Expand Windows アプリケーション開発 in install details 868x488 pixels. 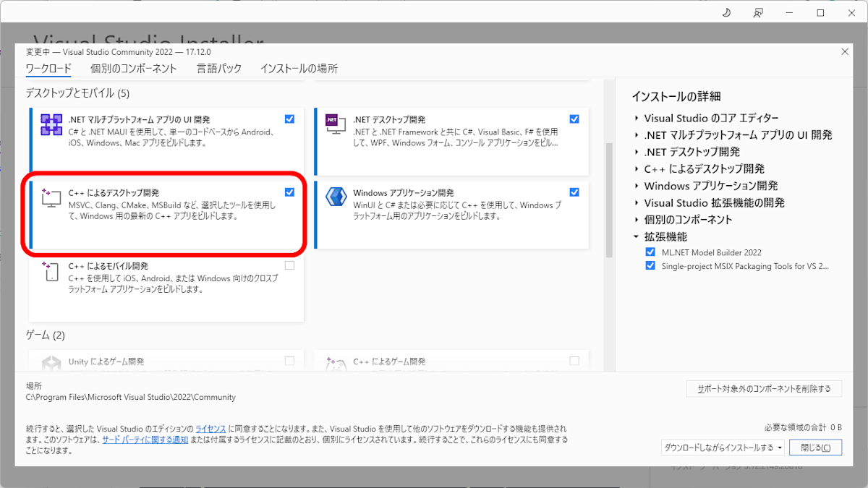[636, 186]
